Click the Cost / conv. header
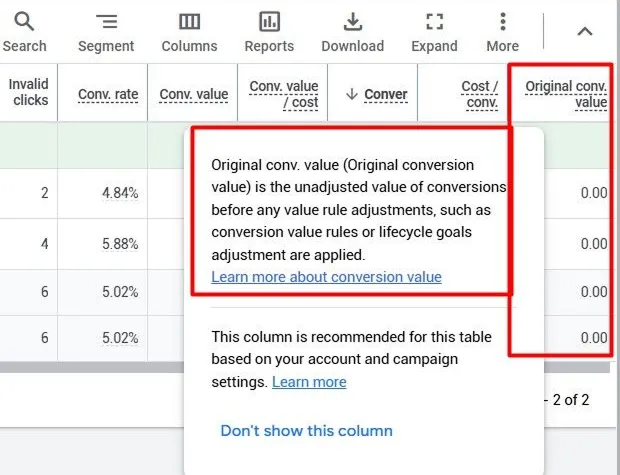The image size is (620, 475). coord(479,94)
